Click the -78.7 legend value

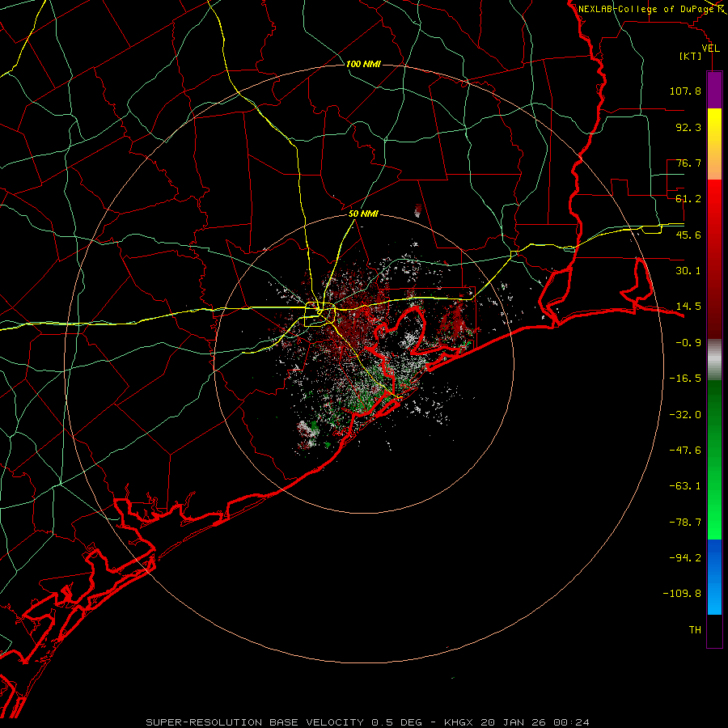(x=685, y=523)
